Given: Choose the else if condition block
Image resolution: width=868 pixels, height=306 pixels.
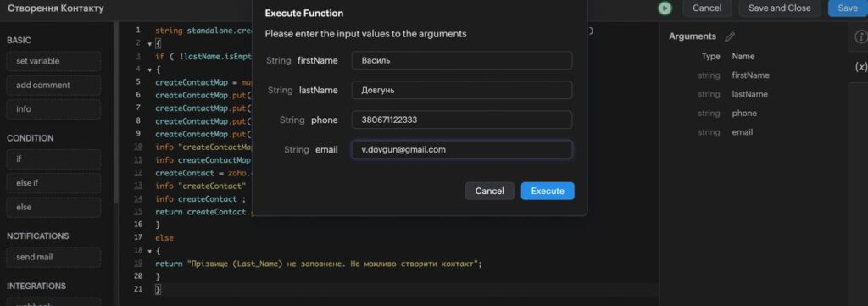Looking at the screenshot, I should point(53,183).
